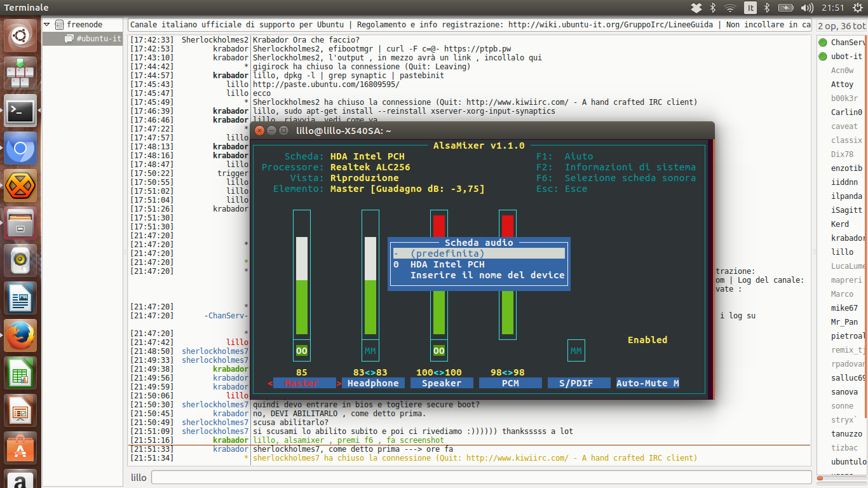Screen dimensions: 868x488
Task: Toggle the Master mute box showing OO
Action: click(302, 351)
